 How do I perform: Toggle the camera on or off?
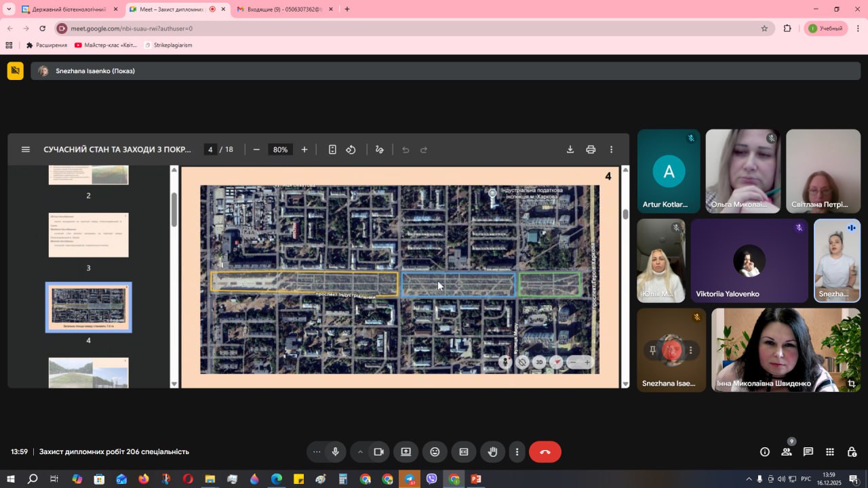coord(378,452)
